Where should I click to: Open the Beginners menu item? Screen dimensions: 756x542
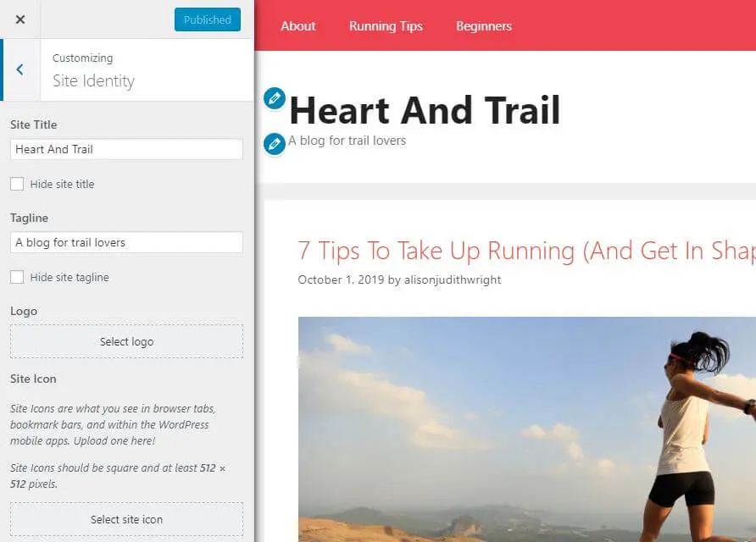[484, 26]
